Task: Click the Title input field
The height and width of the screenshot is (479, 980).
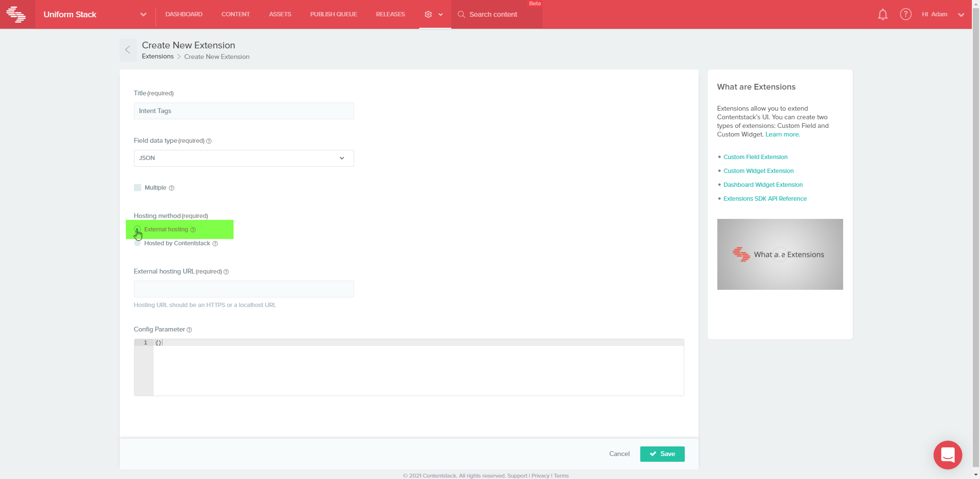Action: [244, 111]
